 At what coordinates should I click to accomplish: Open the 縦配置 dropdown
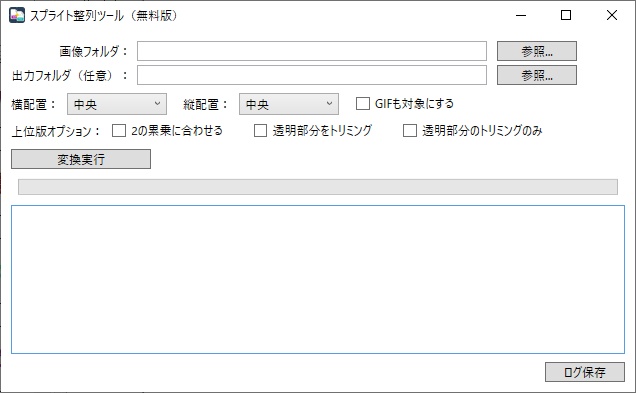(x=289, y=104)
